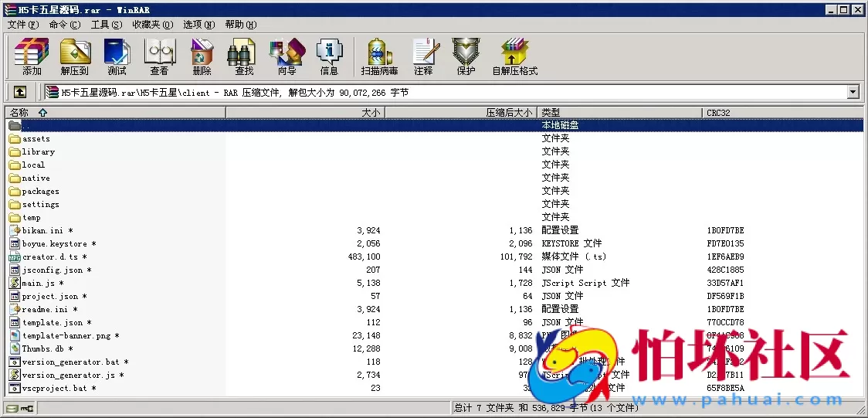Select the packages folder row
The width and height of the screenshot is (868, 418).
pyautogui.click(x=435, y=191)
